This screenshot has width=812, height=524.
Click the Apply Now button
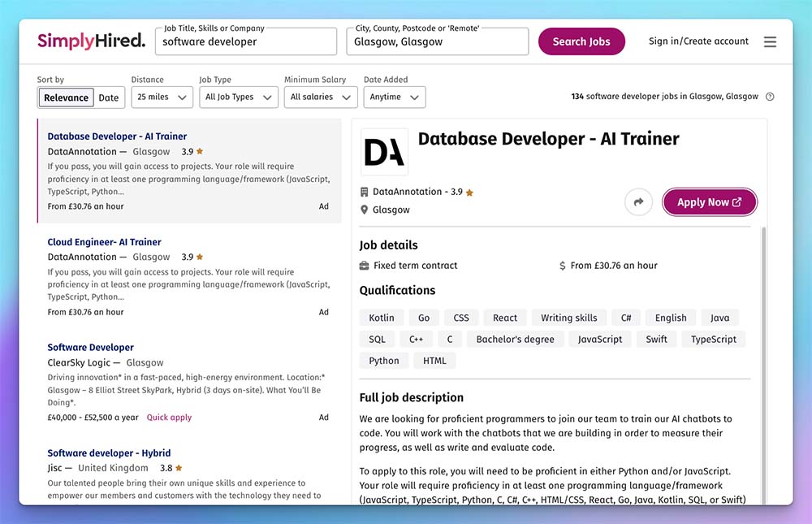[709, 202]
